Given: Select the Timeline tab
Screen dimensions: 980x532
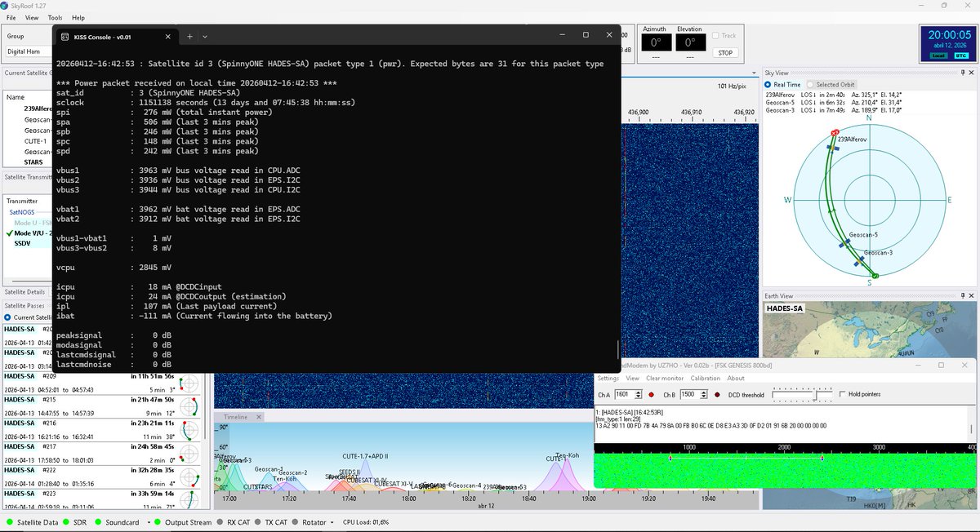Looking at the screenshot, I should (235, 416).
